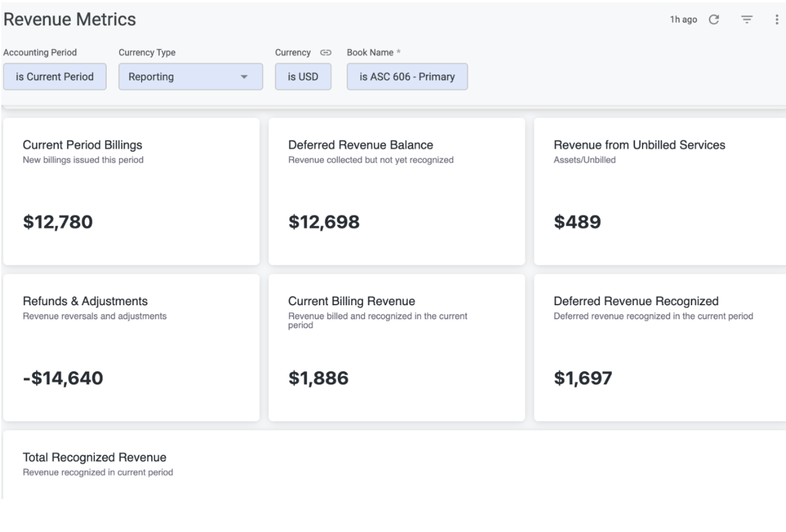Click the $489 unbilled services value
The height and width of the screenshot is (532, 786).
pyautogui.click(x=577, y=222)
